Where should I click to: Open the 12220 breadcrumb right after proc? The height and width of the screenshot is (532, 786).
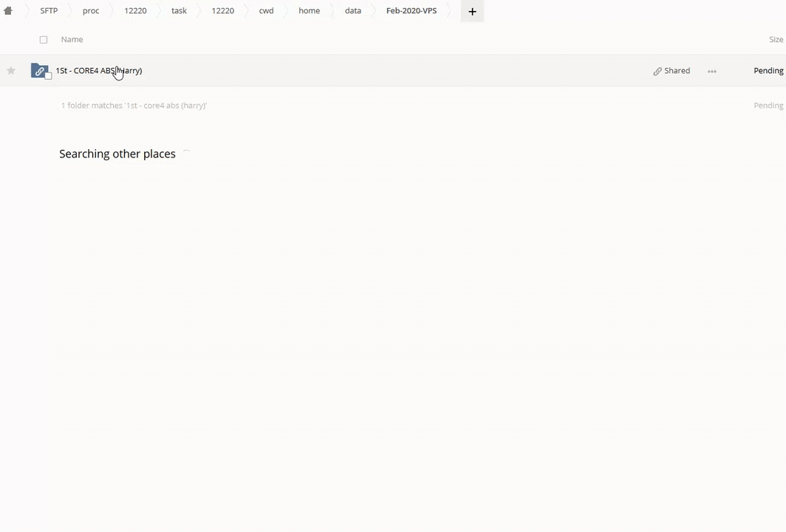pyautogui.click(x=135, y=11)
